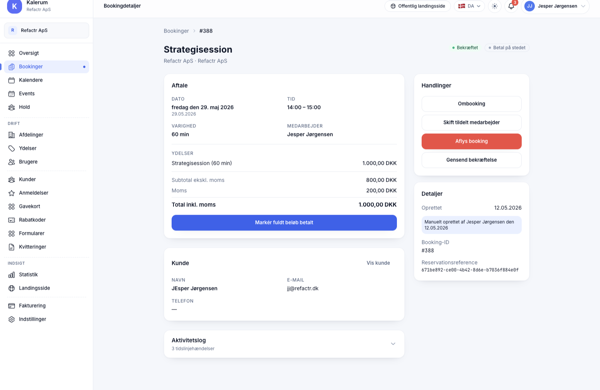Screen dimensions: 600x390
Task: Go back via Bookinger breadcrumb
Action: point(176,31)
